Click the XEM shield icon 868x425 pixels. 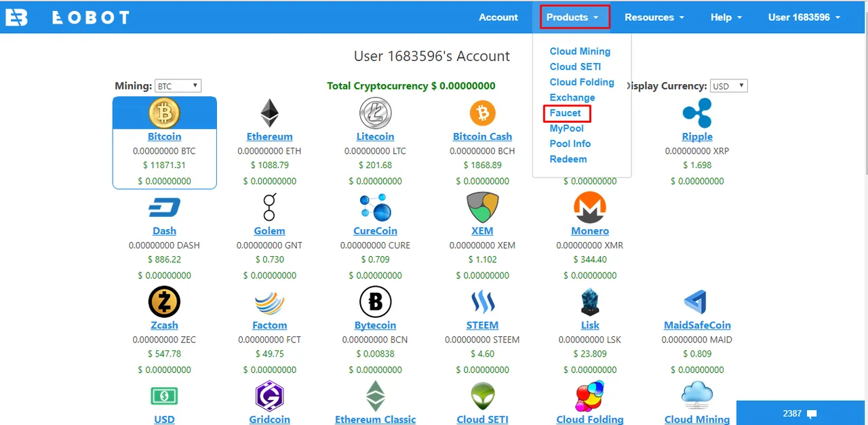pos(483,207)
